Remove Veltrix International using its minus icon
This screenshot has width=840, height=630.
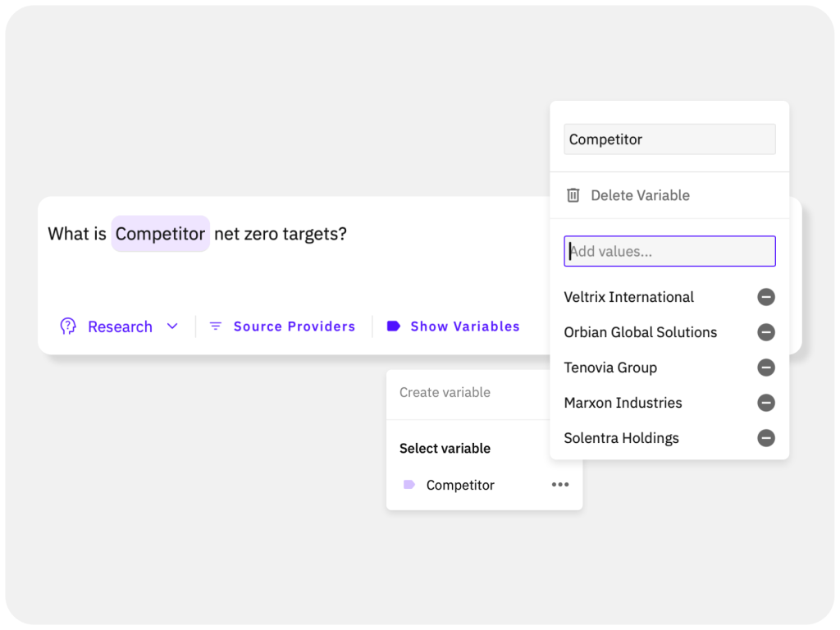[x=766, y=297]
